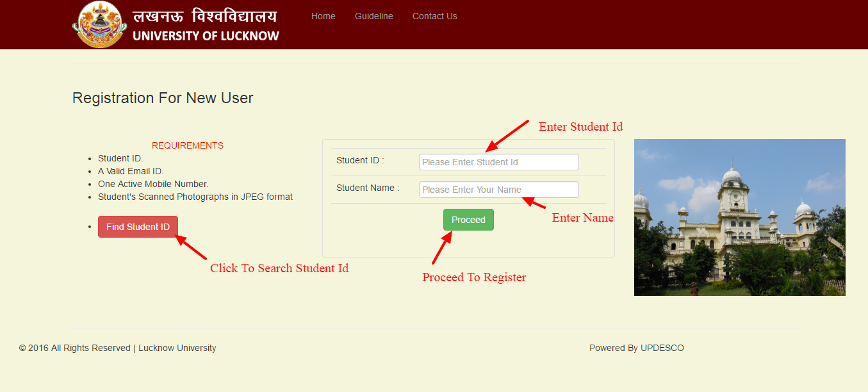Screen dimensions: 868x392
Task: Click the One Active Mobile Number item
Action: click(153, 184)
